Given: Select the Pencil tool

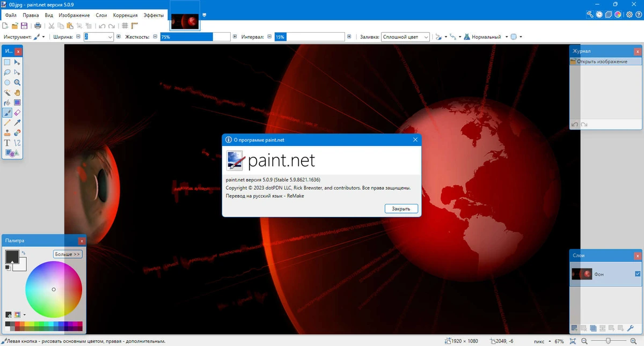Looking at the screenshot, I should pyautogui.click(x=7, y=123).
